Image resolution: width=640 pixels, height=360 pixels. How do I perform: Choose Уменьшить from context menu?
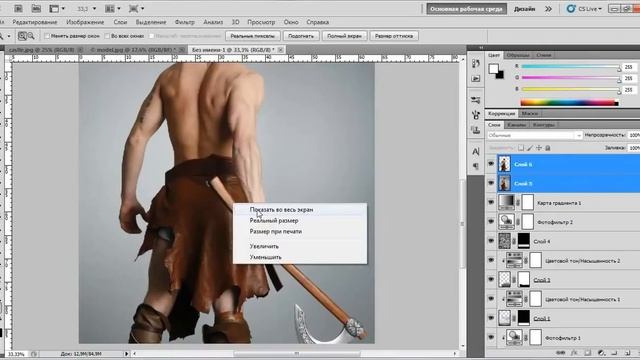pyautogui.click(x=300, y=257)
